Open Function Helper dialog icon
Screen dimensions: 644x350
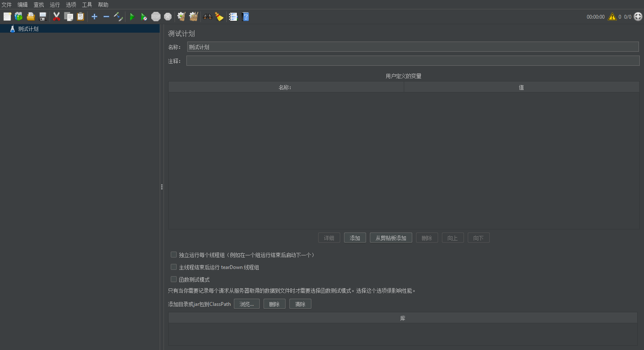(233, 17)
